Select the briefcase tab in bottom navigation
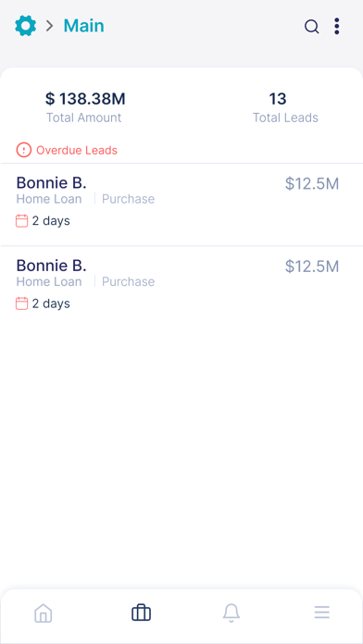The height and width of the screenshot is (644, 363). tap(142, 613)
